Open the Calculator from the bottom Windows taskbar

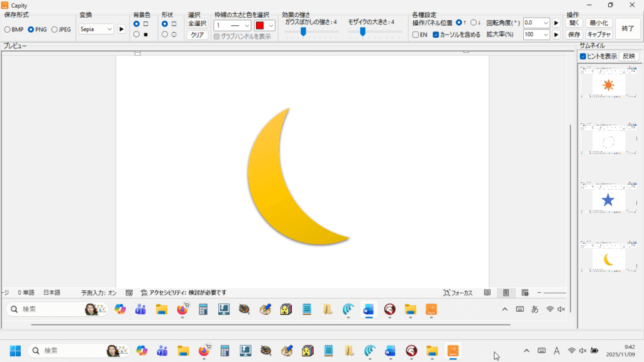[225, 351]
